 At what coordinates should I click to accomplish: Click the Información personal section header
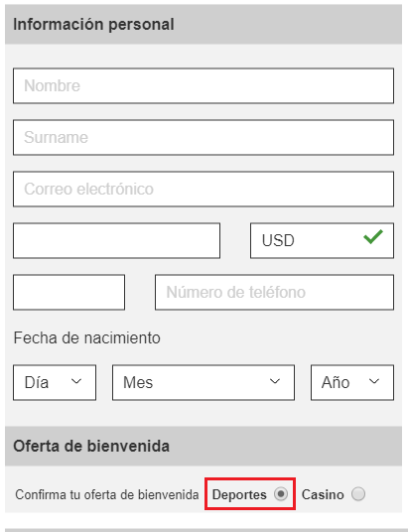coord(204,24)
